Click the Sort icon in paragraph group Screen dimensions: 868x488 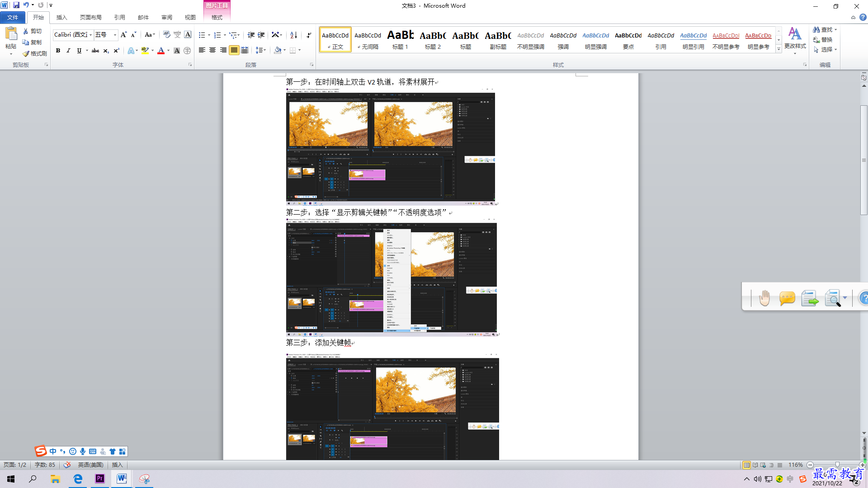pyautogui.click(x=293, y=35)
